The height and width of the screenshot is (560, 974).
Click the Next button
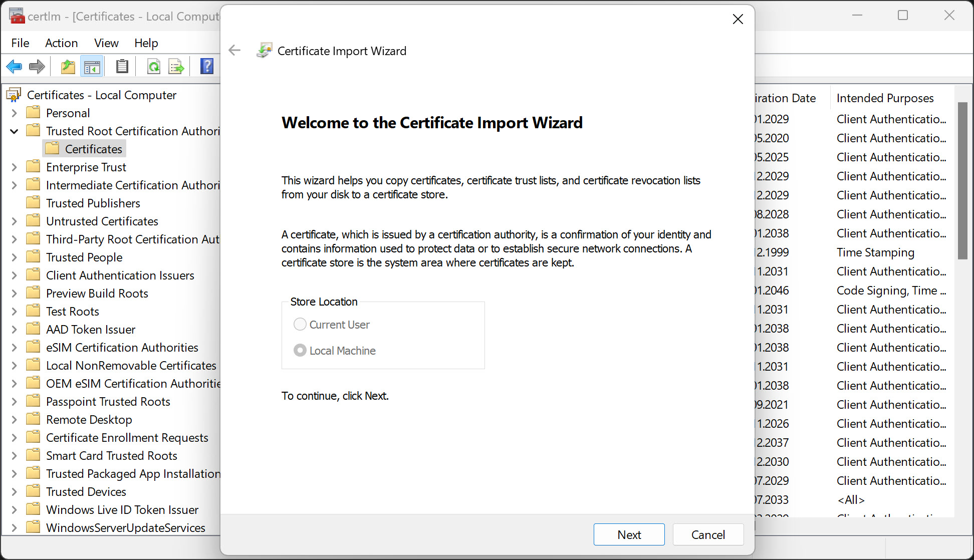(x=629, y=534)
